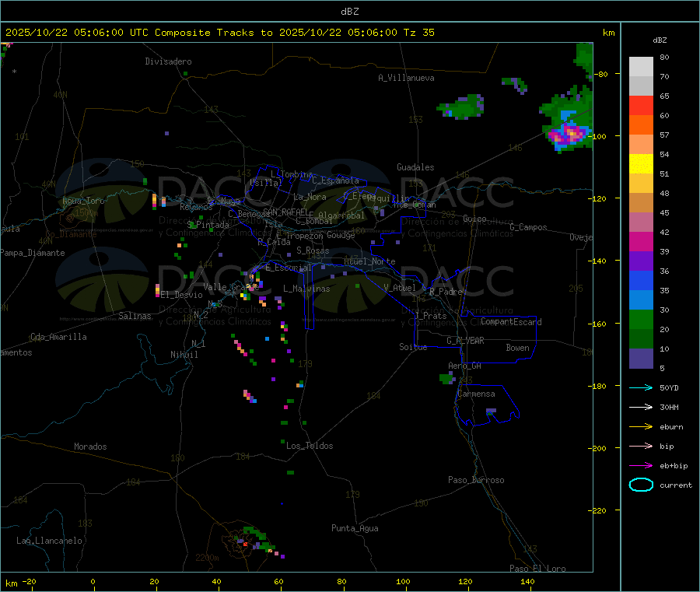Click the yellow eburn arrow in legend

point(641,427)
